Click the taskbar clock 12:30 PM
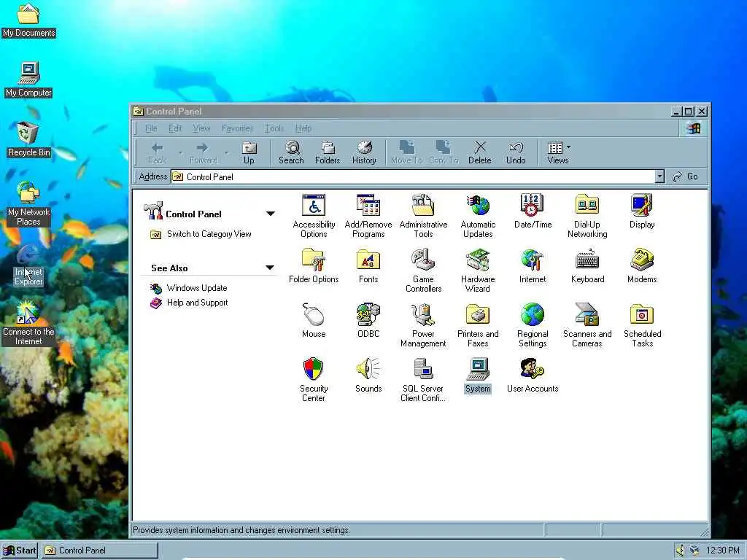 pyautogui.click(x=723, y=551)
